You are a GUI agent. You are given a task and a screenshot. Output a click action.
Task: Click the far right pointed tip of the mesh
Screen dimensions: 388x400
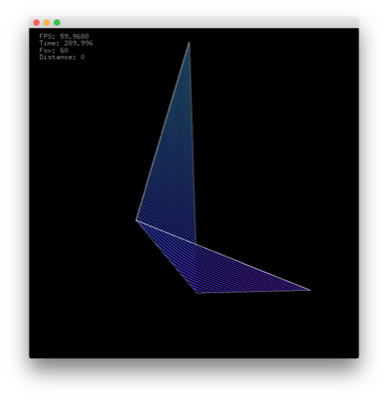coord(310,290)
